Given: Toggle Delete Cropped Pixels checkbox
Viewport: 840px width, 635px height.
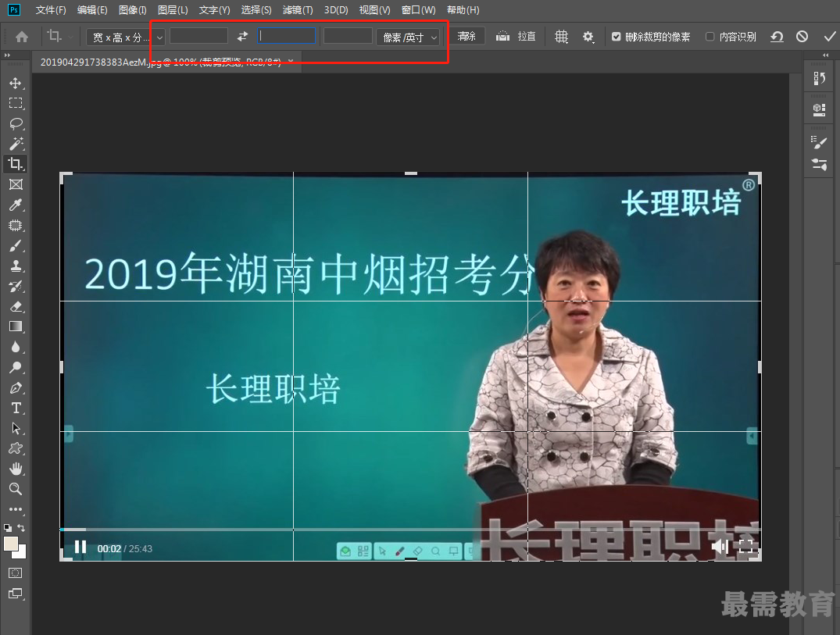Looking at the screenshot, I should click(616, 37).
